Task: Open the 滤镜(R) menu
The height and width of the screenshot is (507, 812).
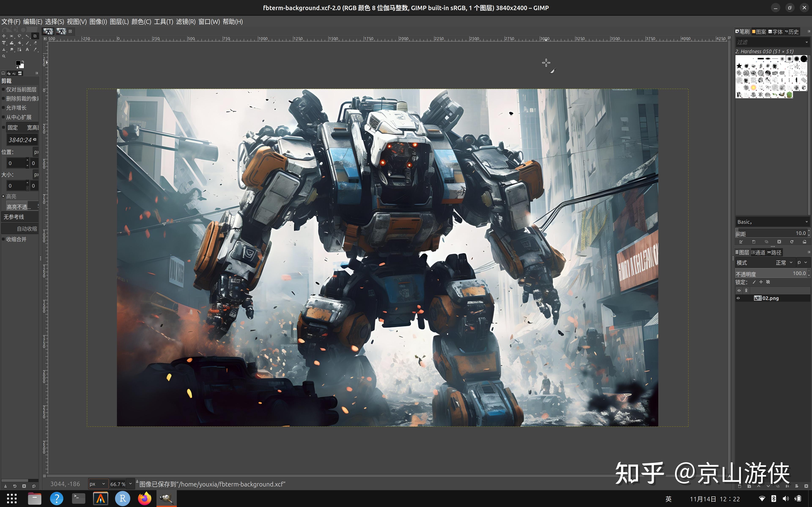Action: point(185,22)
